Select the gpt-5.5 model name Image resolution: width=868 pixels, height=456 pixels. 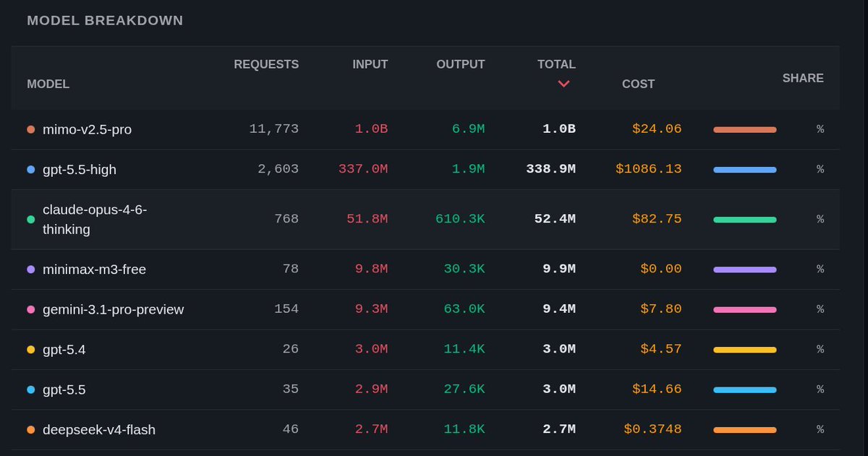click(x=64, y=390)
